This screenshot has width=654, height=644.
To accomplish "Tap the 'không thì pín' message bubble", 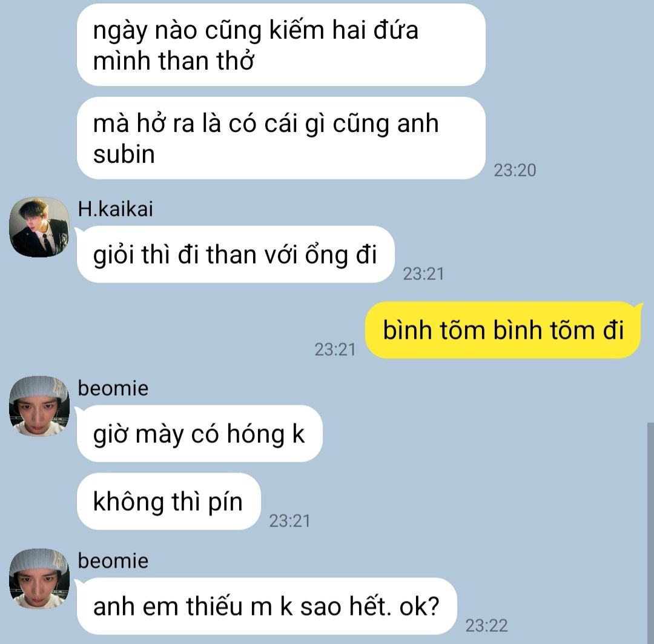I will [x=169, y=501].
